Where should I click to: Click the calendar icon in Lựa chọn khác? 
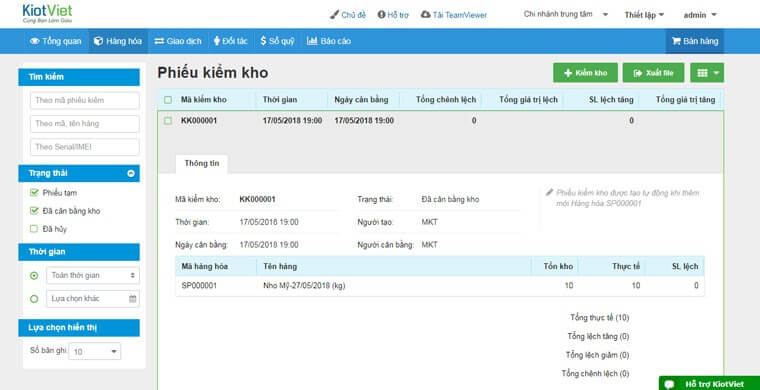point(132,299)
